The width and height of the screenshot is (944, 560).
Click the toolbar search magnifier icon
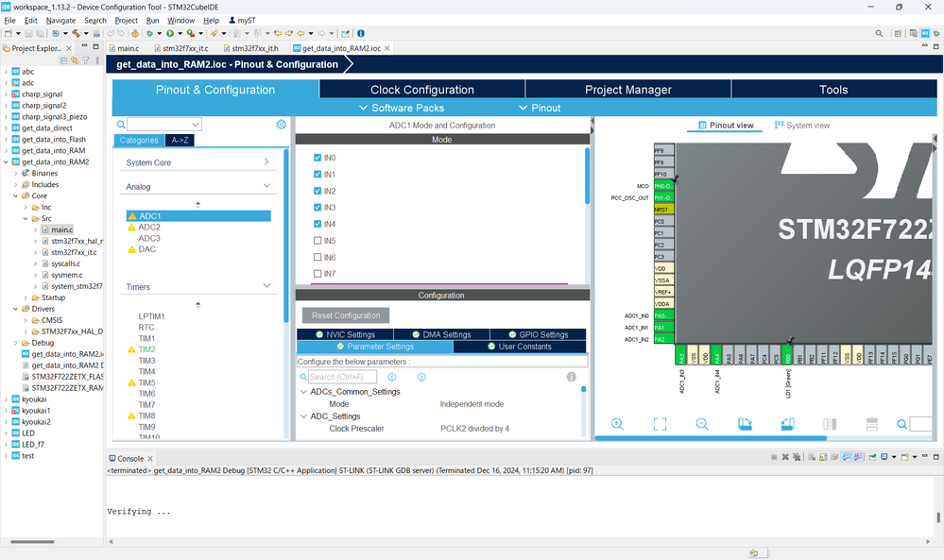pyautogui.click(x=879, y=34)
